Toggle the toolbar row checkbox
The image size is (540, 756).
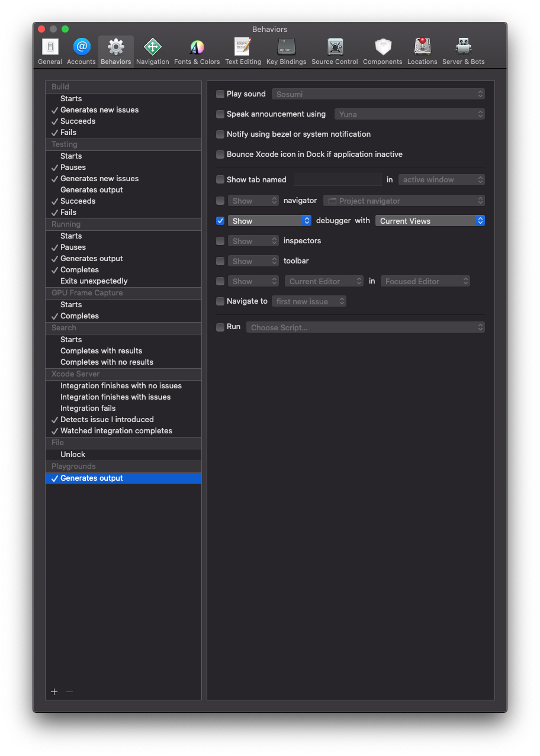coord(220,261)
